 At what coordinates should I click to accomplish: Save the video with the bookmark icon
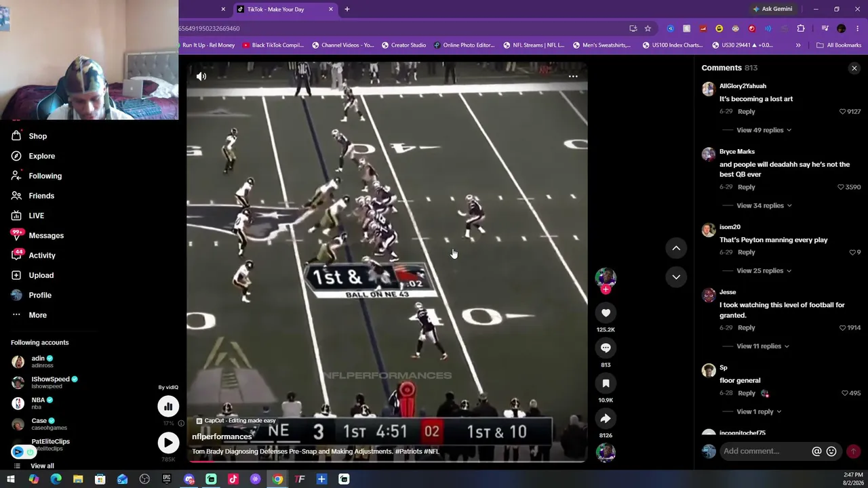[606, 383]
